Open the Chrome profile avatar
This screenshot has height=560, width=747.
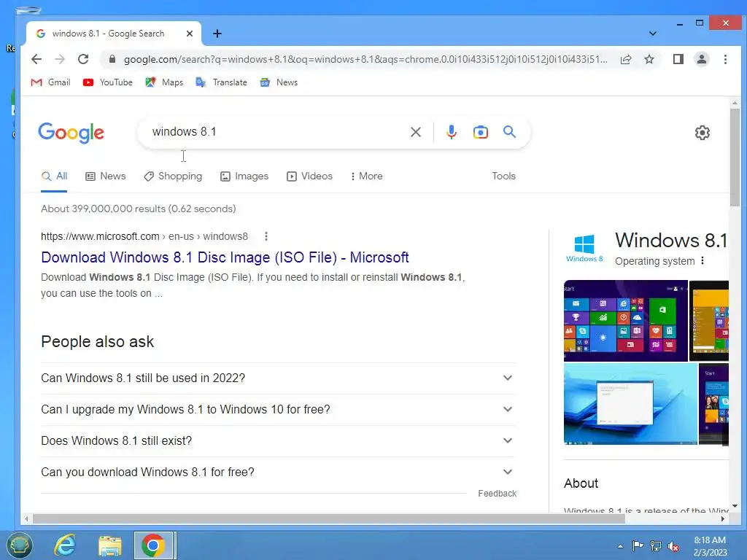click(701, 59)
